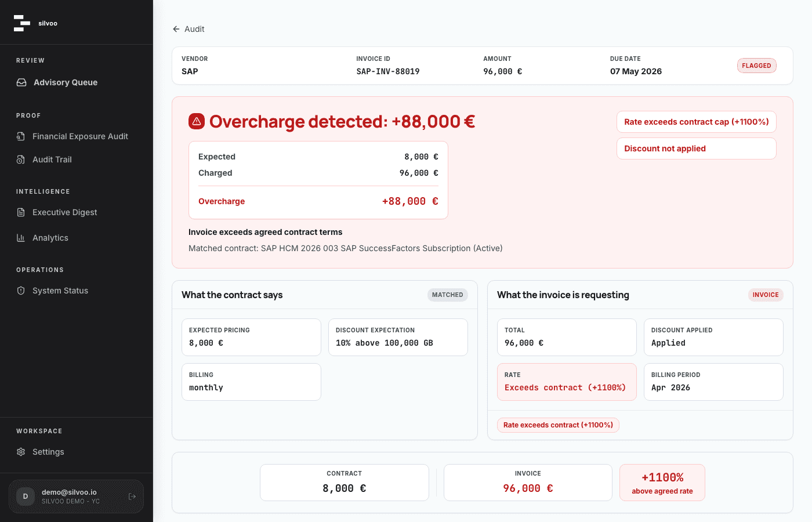Click the Executive Digest document icon
This screenshot has height=522, width=812.
21,212
